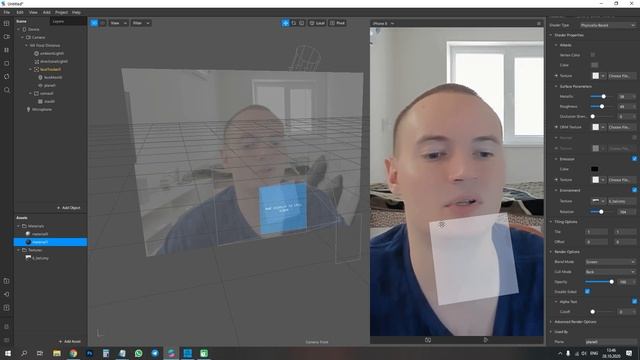Click the video camera icon in left sidebar
The image size is (640, 360).
(x=7, y=37)
